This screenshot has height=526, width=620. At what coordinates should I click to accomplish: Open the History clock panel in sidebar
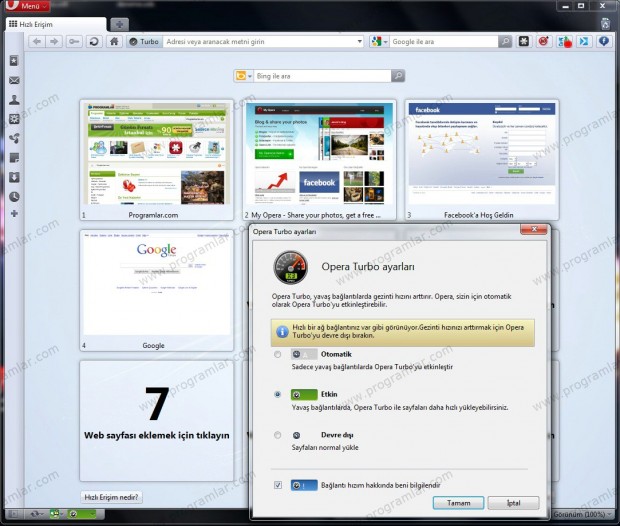tap(14, 197)
